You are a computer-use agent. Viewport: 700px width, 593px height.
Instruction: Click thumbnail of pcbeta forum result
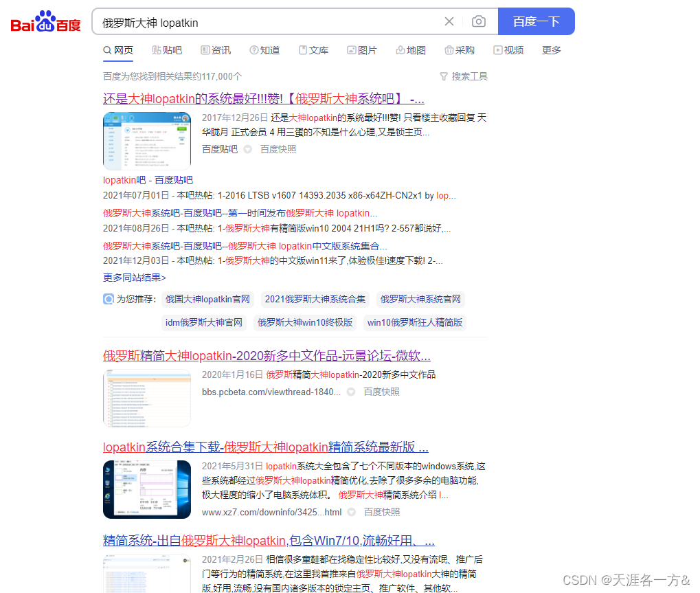point(147,399)
